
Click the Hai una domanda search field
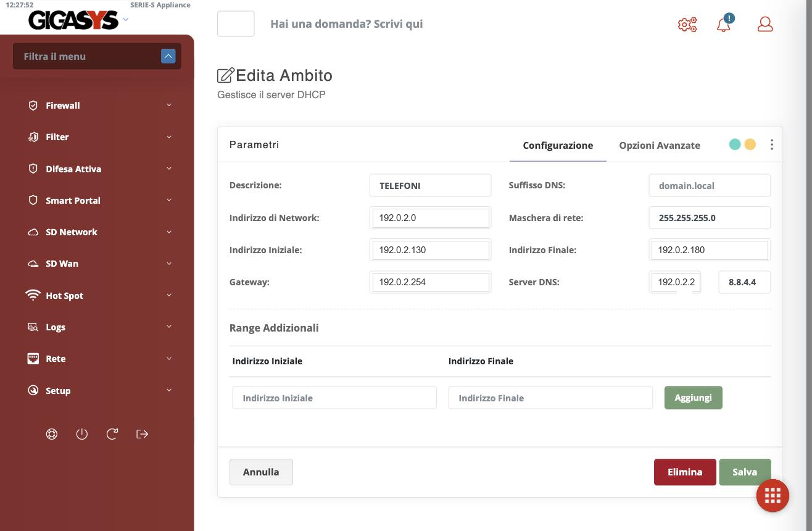coord(347,24)
